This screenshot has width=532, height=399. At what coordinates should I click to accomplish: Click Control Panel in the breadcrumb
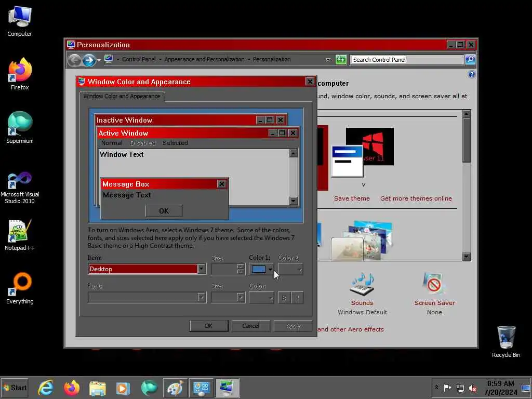point(139,59)
